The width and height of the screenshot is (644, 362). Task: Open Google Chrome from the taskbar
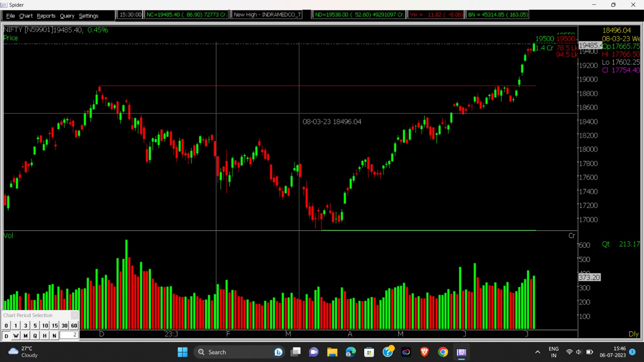442,352
